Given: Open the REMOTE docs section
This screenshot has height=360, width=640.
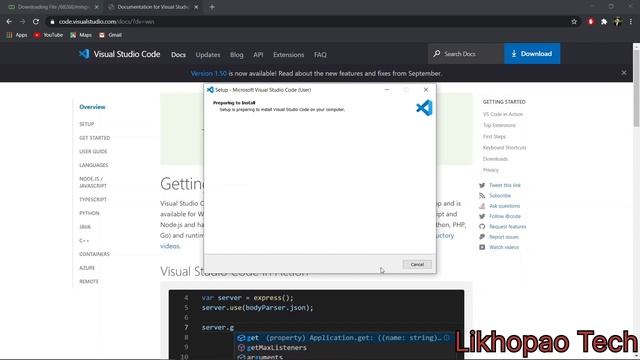Looking at the screenshot, I should [x=89, y=282].
